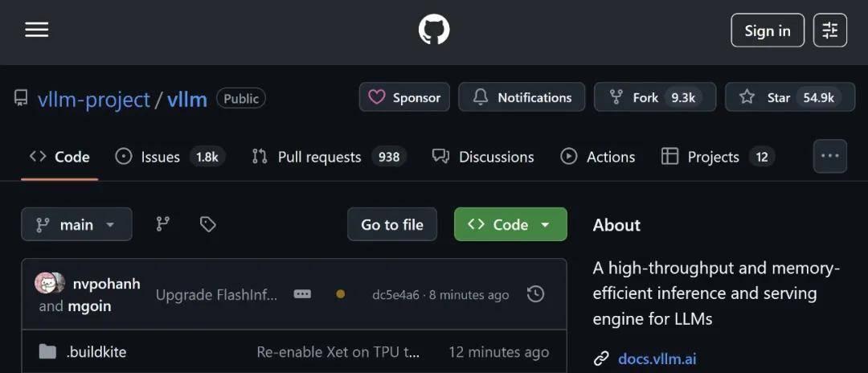The image size is (868, 373).
Task: View branches via the branch icon
Action: pyautogui.click(x=162, y=224)
